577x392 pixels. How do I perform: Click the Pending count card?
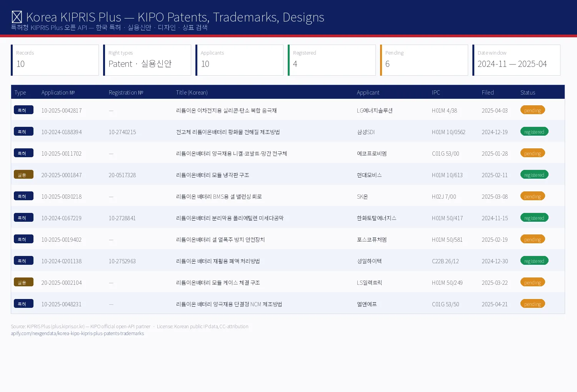coord(424,60)
